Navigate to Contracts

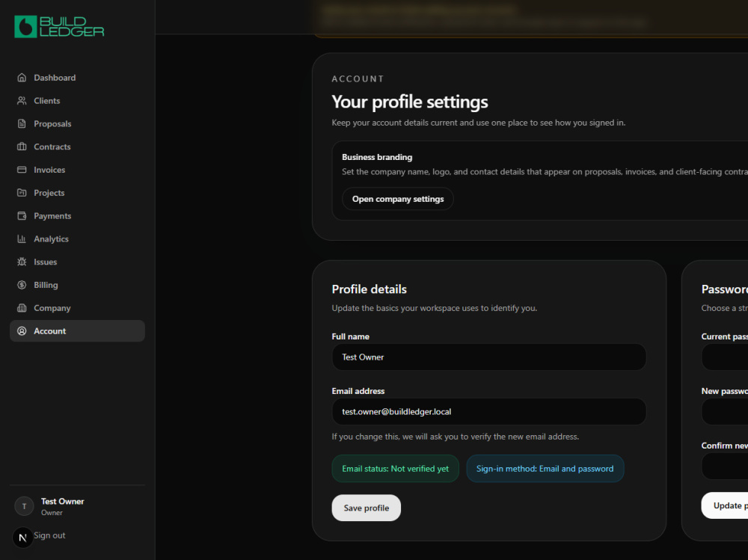(77, 147)
